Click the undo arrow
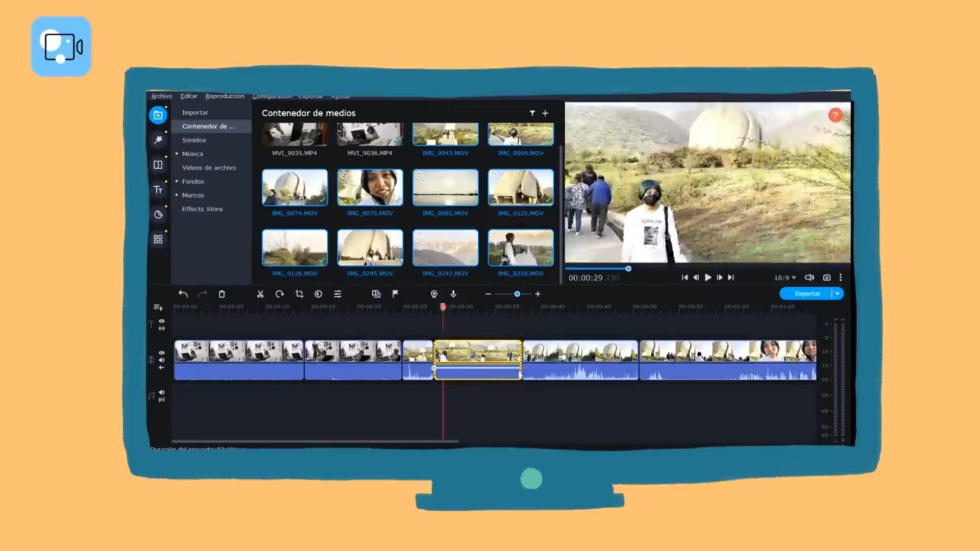This screenshot has width=980, height=551. [183, 294]
